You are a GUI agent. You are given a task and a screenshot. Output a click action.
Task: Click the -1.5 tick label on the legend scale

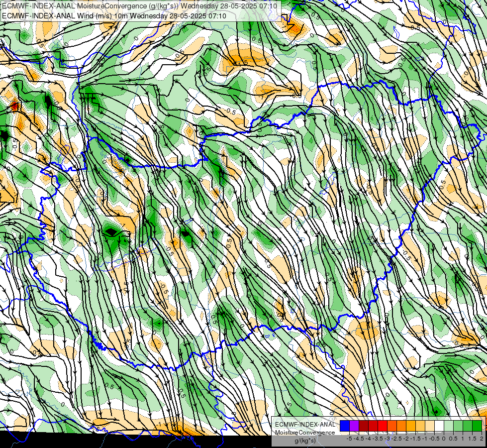(415, 439)
